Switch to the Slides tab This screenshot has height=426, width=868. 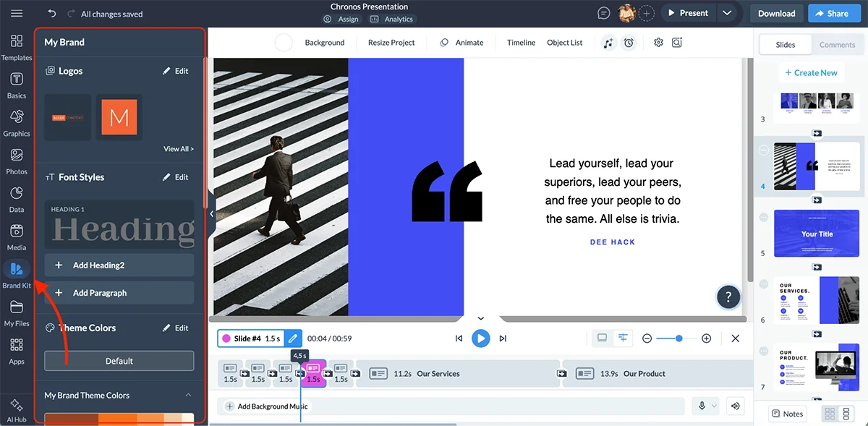[785, 44]
